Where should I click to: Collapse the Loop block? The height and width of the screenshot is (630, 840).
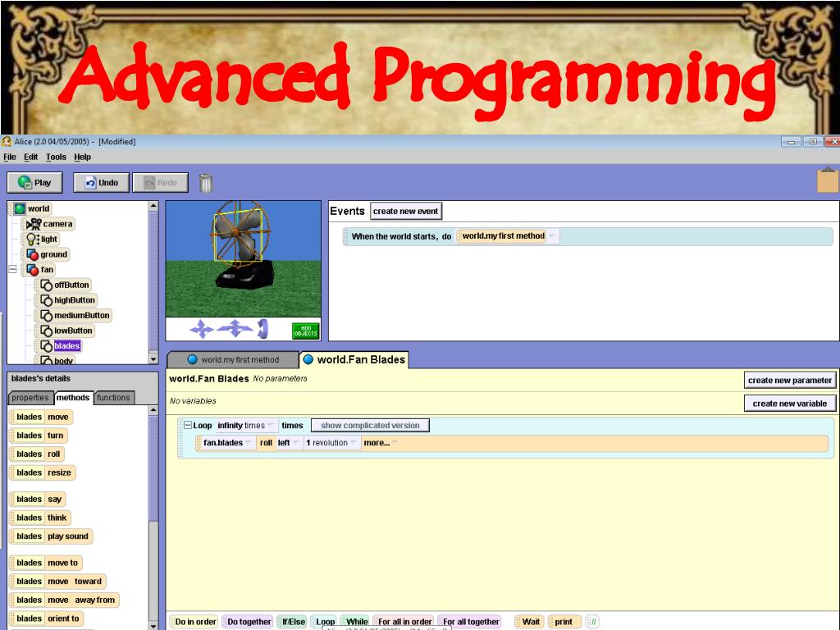click(x=188, y=425)
